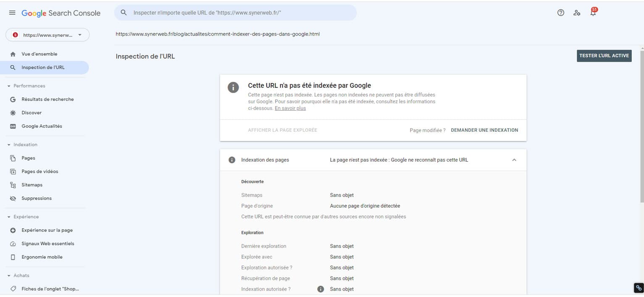Click "Aucune page d'origine détectée" value
Screen dimensions: 644x297
[x=365, y=206]
